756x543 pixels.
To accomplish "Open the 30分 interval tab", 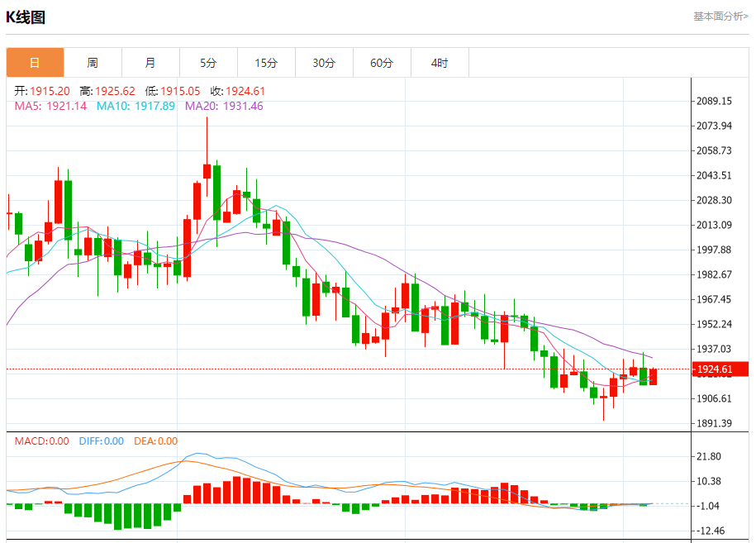I will point(324,63).
